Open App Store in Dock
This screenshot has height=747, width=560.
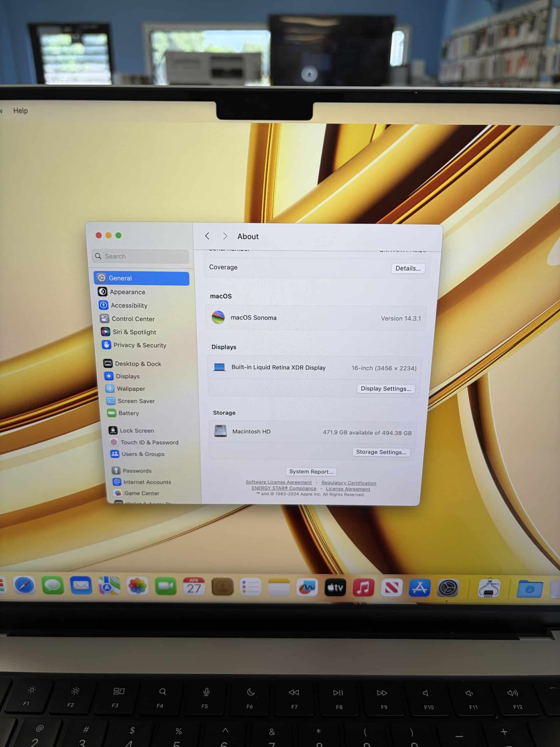click(419, 588)
